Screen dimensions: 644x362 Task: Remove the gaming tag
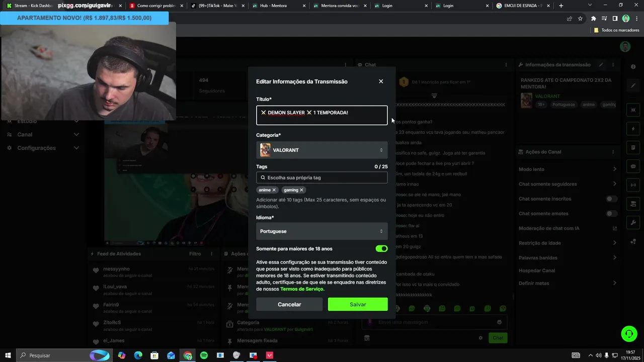tap(301, 190)
